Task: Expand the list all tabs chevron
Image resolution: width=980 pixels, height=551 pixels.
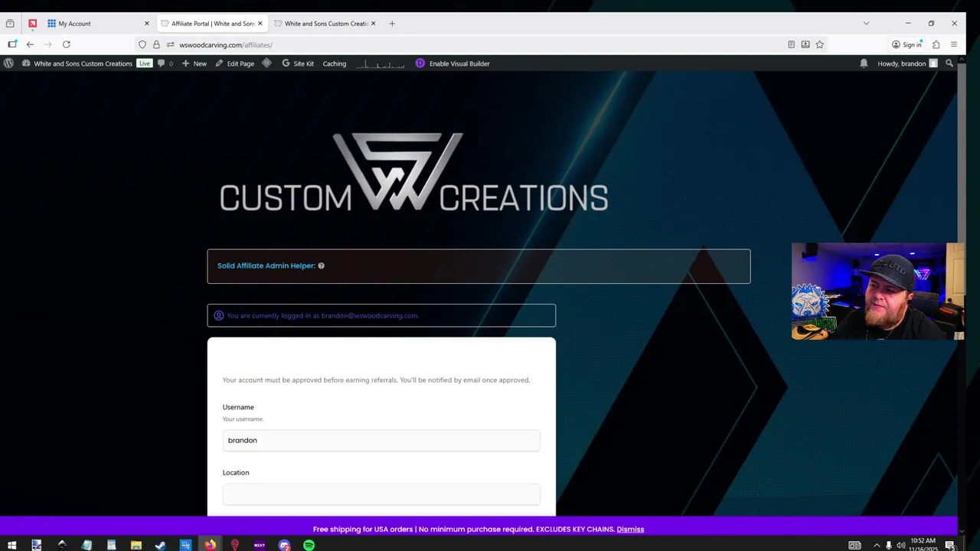Action: click(x=866, y=23)
